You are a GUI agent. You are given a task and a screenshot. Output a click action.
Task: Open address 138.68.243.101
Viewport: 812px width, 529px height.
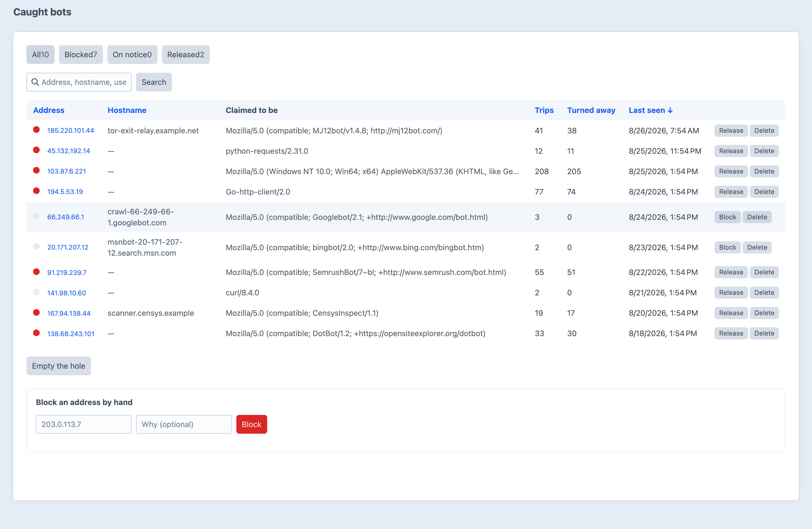point(71,333)
